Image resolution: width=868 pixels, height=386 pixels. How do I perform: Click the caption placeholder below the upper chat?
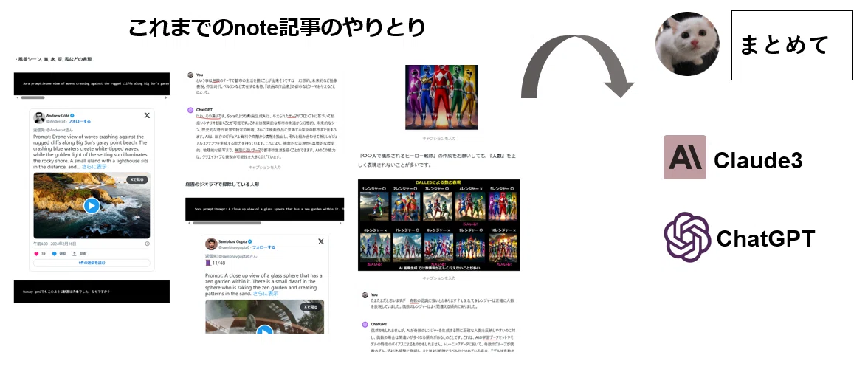point(264,167)
